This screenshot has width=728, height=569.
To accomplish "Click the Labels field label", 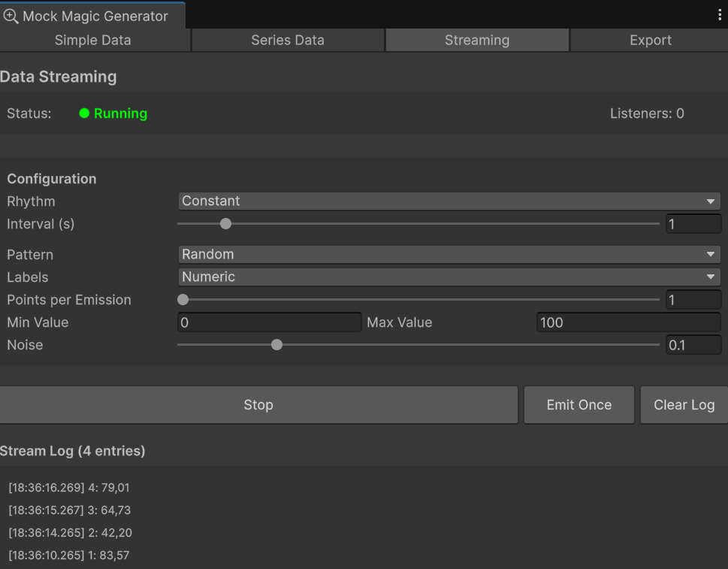I will click(x=27, y=277).
